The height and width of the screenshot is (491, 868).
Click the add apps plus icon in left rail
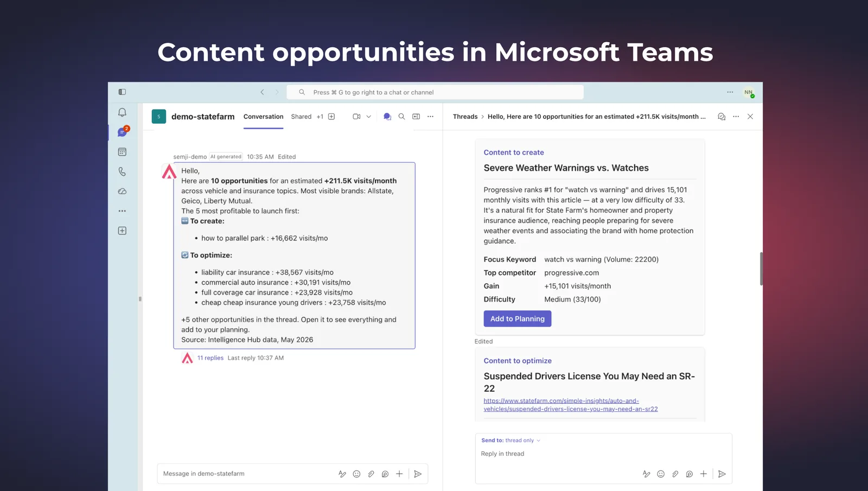tap(122, 231)
